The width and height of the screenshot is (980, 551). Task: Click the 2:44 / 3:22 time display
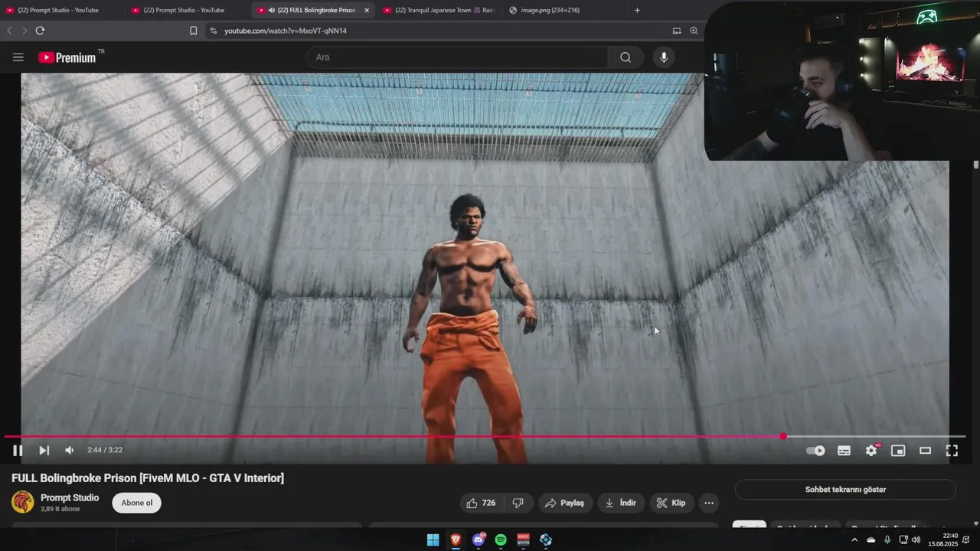point(105,450)
